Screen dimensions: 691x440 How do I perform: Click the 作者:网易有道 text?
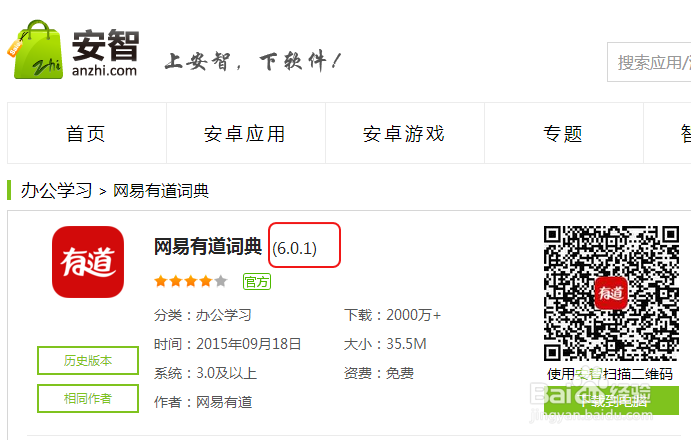tap(203, 402)
